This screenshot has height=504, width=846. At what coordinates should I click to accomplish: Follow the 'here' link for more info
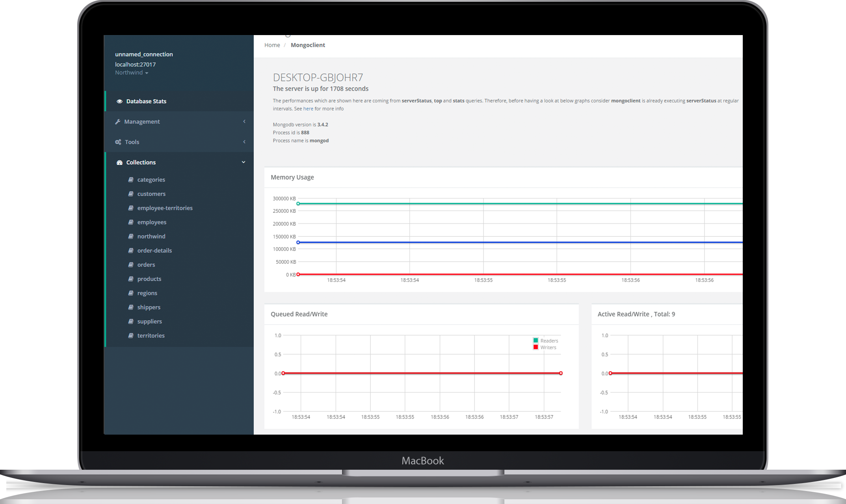308,109
